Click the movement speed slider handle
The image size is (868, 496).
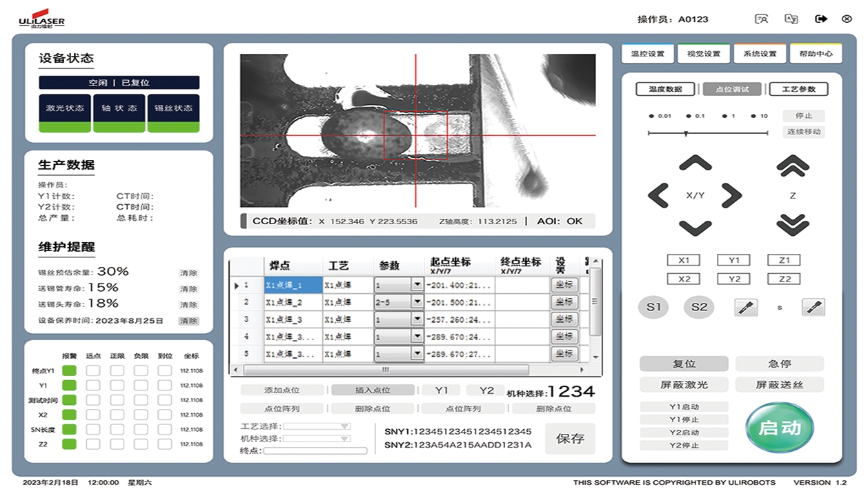point(685,133)
